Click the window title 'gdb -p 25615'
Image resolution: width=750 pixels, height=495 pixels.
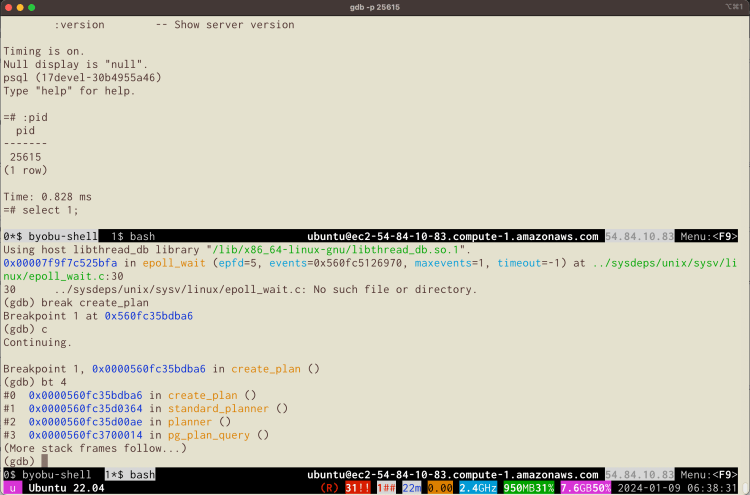point(375,7)
